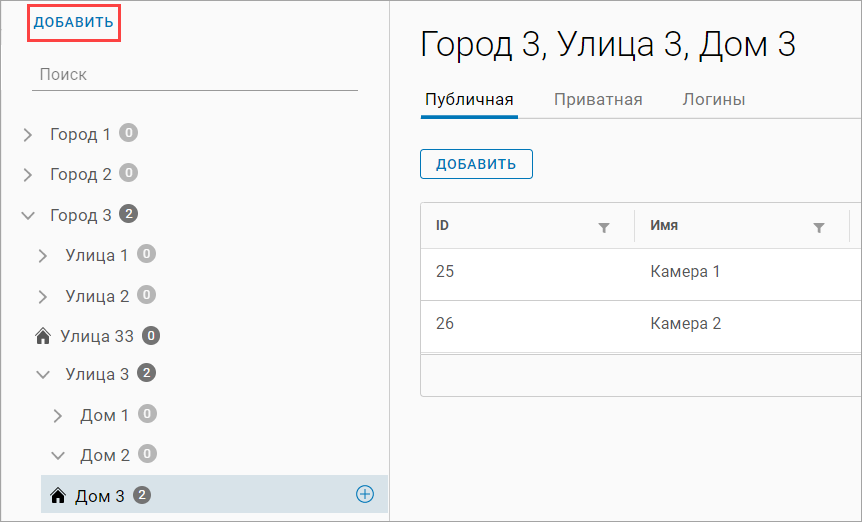Click the house icon beside Дом 3
This screenshot has width=862, height=522.
[57, 495]
